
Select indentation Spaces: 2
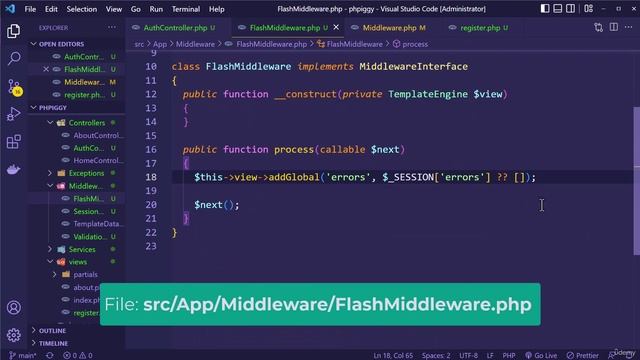436,356
